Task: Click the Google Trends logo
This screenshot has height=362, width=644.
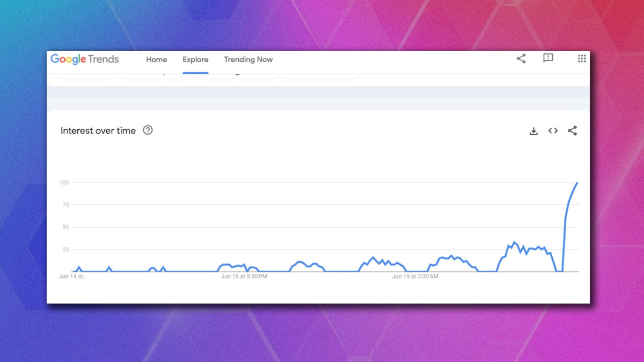Action: pyautogui.click(x=84, y=59)
